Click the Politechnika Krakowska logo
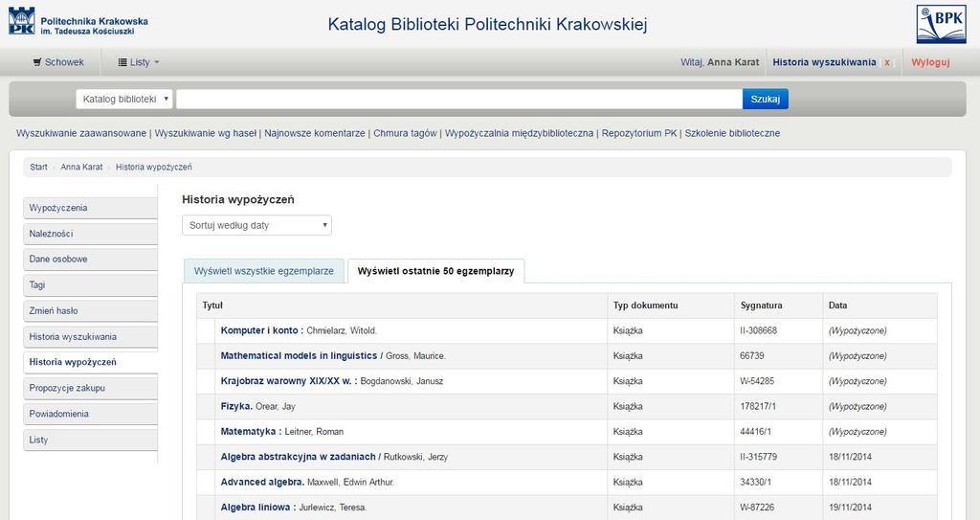The image size is (980, 520). coord(78,21)
